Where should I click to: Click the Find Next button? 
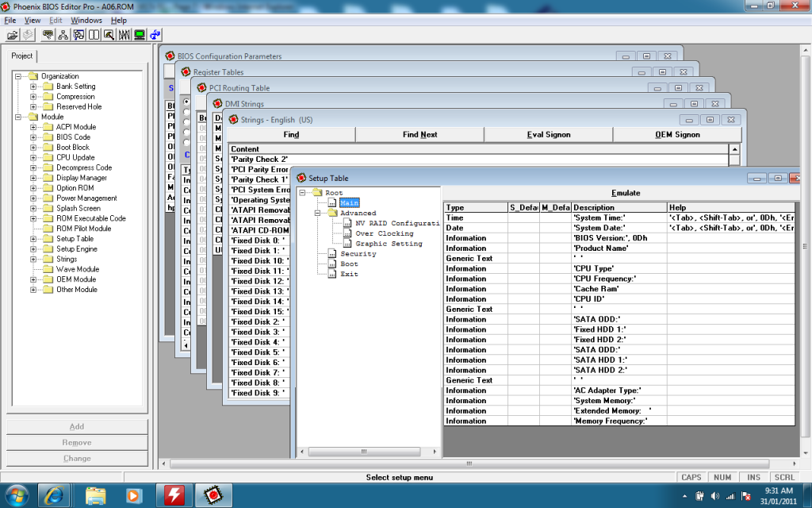coord(419,134)
